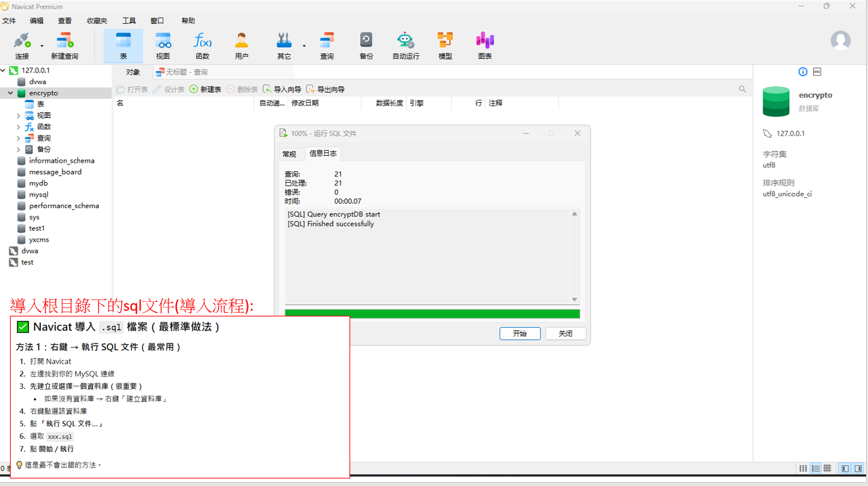Click the user avatar icon
This screenshot has width=868, height=486.
(840, 41)
